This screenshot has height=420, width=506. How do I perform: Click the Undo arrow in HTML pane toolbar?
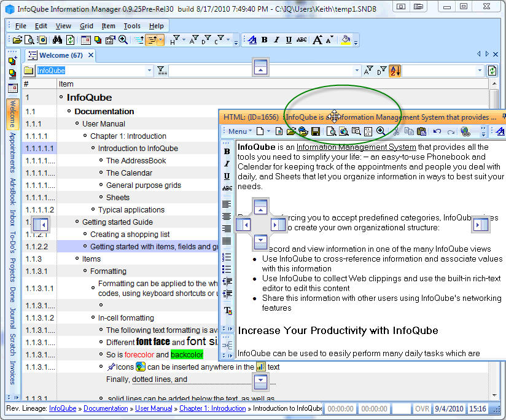point(437,131)
